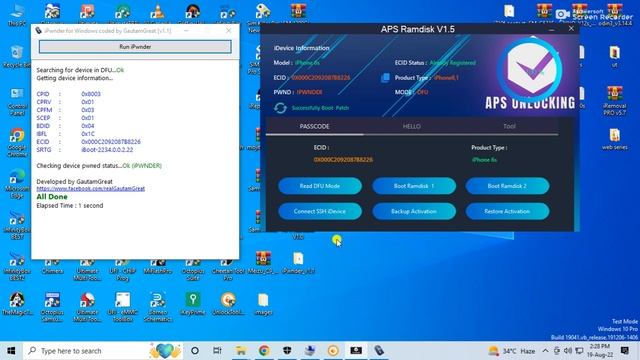Viewport: 640px width, 360px height.
Task: Click the Boot Ramdisk 2 button
Action: coord(507,186)
